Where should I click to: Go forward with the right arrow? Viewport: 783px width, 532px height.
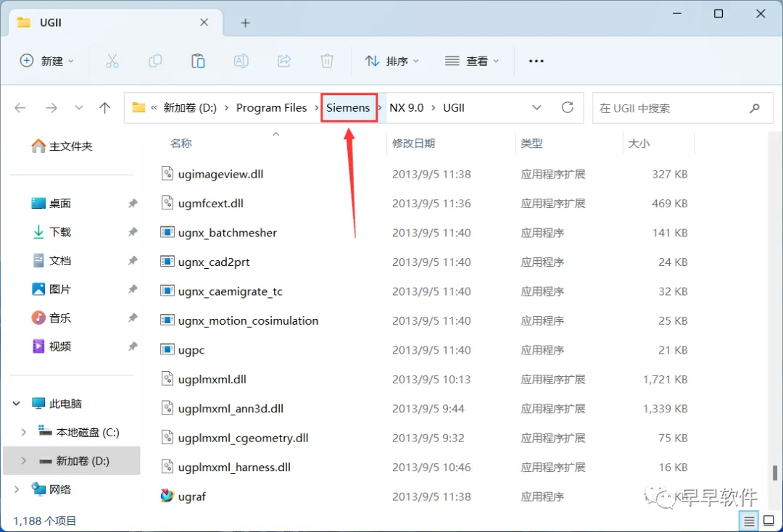point(51,108)
